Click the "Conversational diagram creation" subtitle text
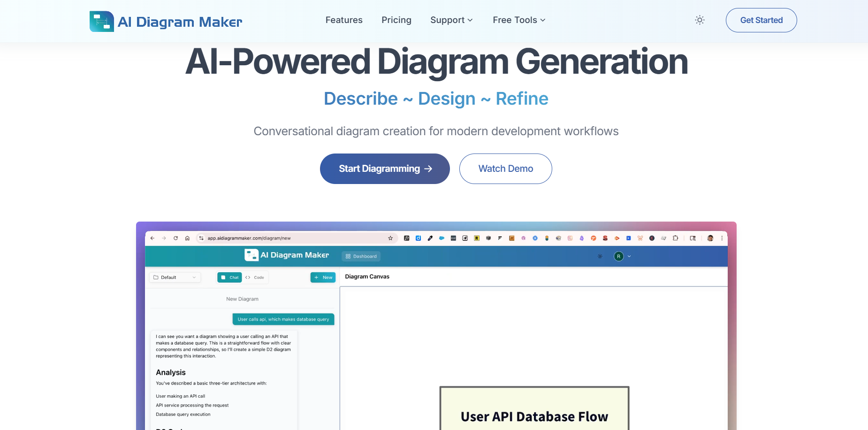This screenshot has height=430, width=868. click(436, 131)
